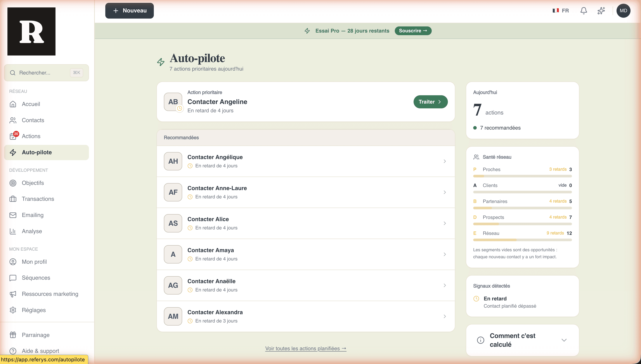Open Contacter Amaya row chevron
This screenshot has width=641, height=364.
[445, 254]
